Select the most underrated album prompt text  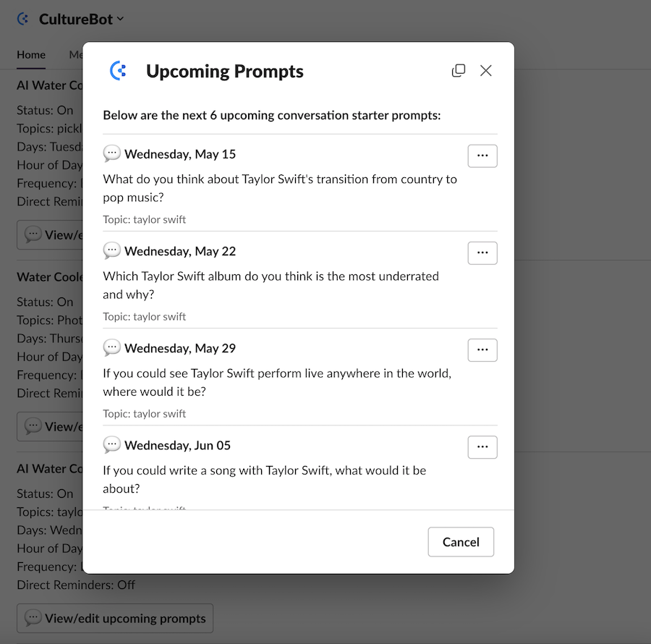[271, 285]
